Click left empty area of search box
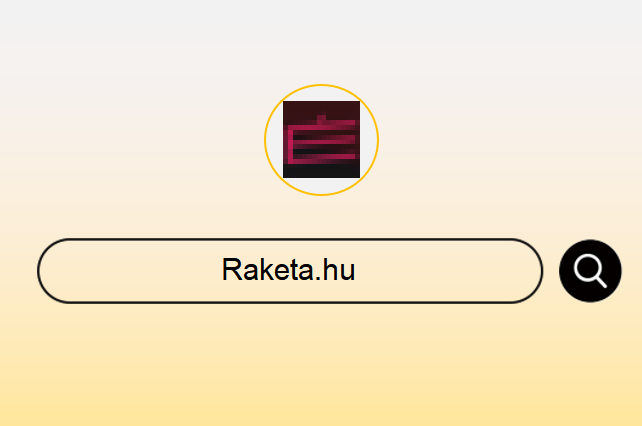Image resolution: width=642 pixels, height=426 pixels. pyautogui.click(x=131, y=271)
